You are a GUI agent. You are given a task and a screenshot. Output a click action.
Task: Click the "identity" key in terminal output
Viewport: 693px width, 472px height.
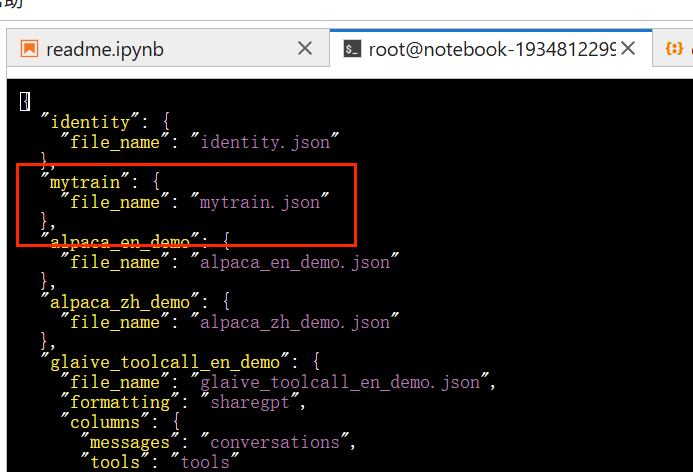coord(90,122)
